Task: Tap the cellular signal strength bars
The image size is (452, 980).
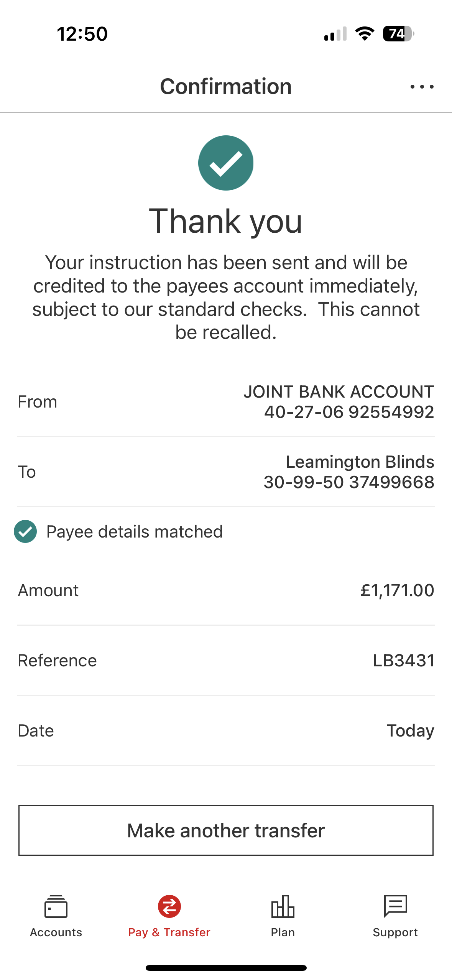Action: pos(335,34)
